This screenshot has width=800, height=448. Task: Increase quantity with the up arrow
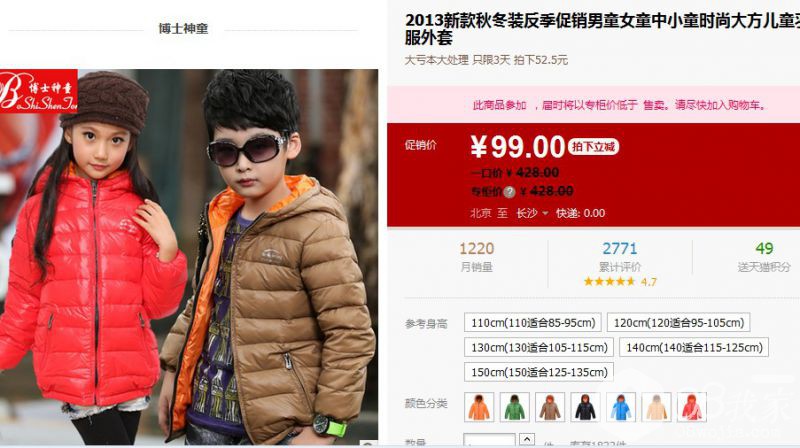527,439
